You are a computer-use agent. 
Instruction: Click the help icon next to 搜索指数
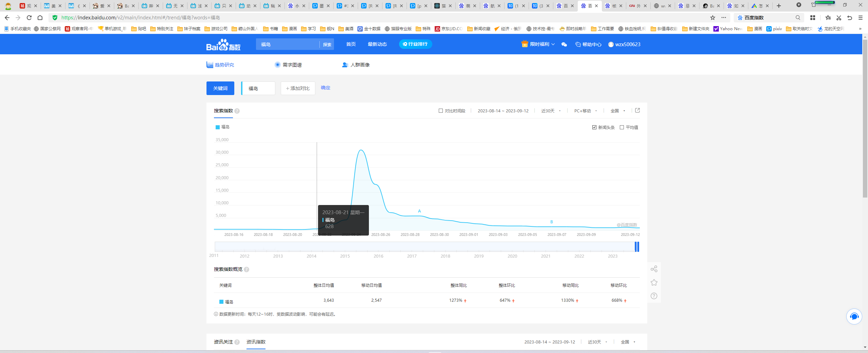(237, 111)
